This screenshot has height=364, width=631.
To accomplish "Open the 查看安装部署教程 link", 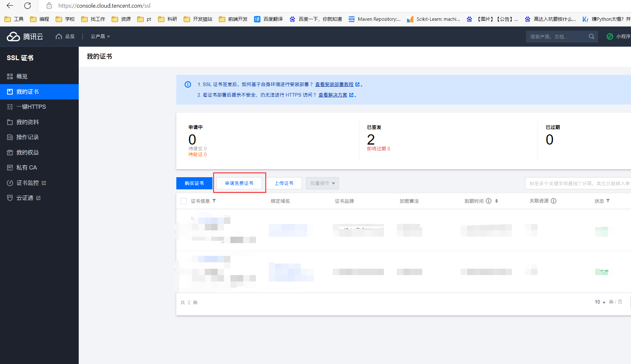I will [334, 84].
